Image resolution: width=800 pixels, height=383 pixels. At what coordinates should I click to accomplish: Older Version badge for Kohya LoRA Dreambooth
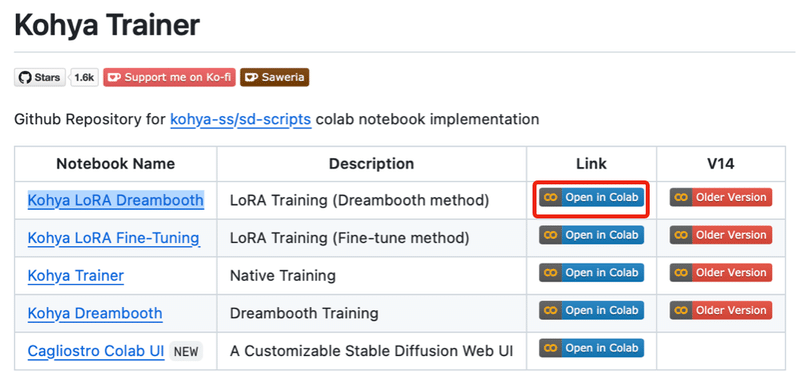(721, 197)
